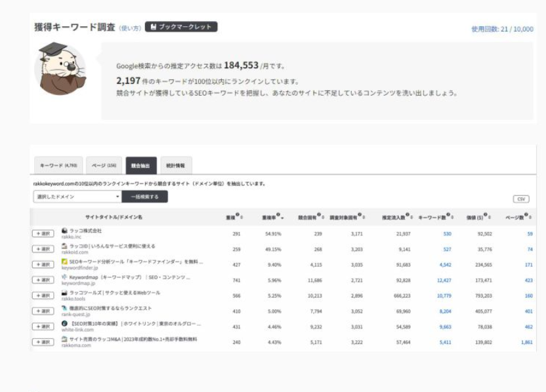Viewport: 546px width, 392px height.
Task: Open keyword count link 4,542
Action: click(x=446, y=265)
